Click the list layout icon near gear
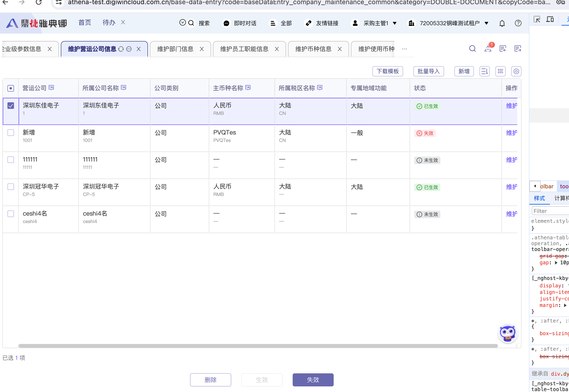 tap(500, 71)
